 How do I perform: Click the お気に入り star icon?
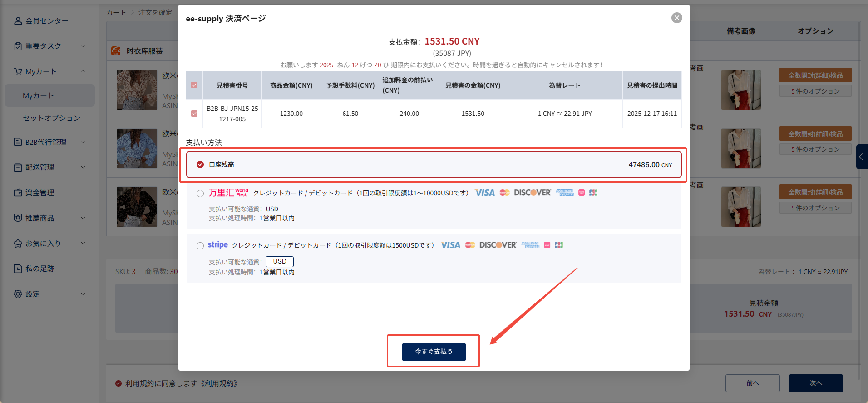coord(18,244)
